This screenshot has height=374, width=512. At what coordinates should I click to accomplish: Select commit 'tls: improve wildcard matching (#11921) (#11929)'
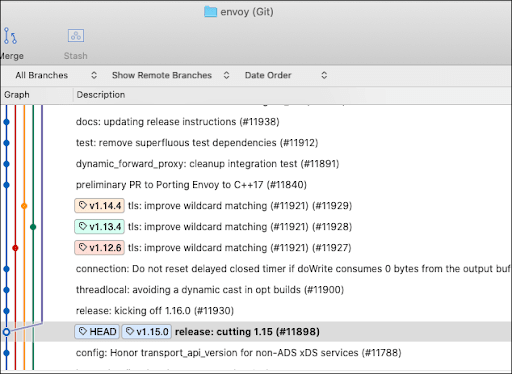pyautogui.click(x=240, y=206)
